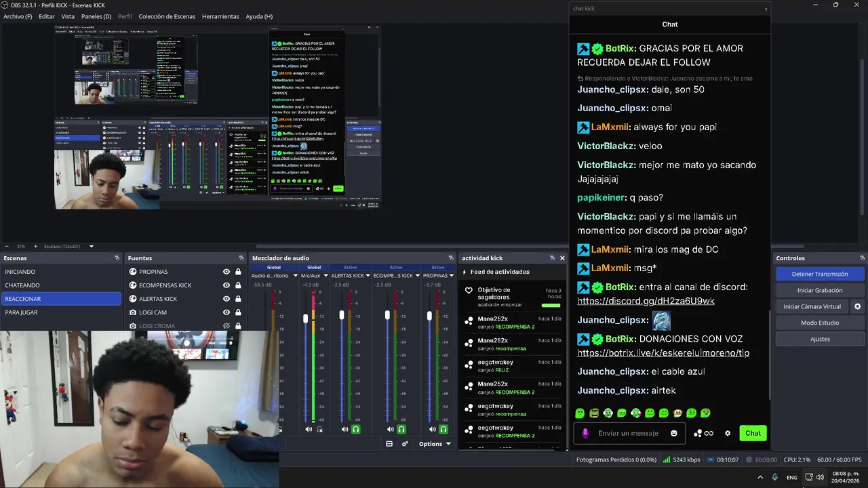The image size is (868, 488).
Task: Mute ECOMPENSAS KICK audio channel
Action: (390, 429)
